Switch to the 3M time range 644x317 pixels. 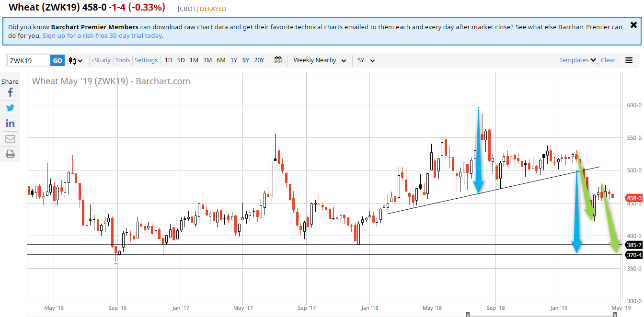207,60
